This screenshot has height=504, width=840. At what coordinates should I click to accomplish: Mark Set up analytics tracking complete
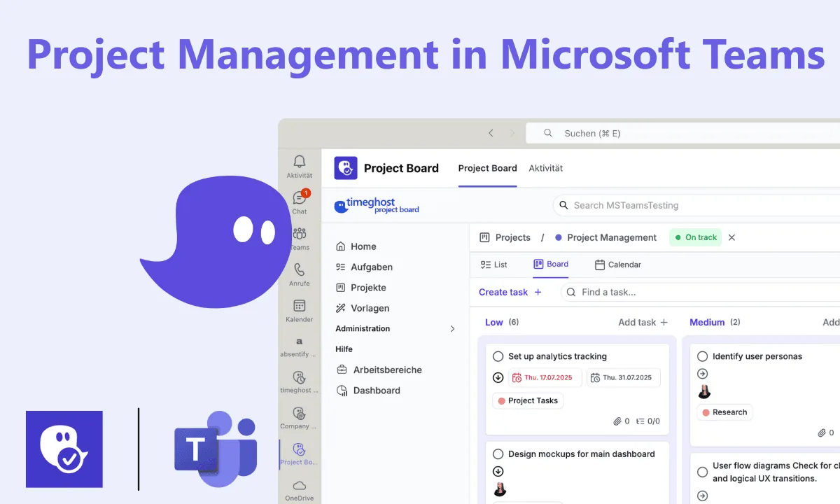point(498,356)
